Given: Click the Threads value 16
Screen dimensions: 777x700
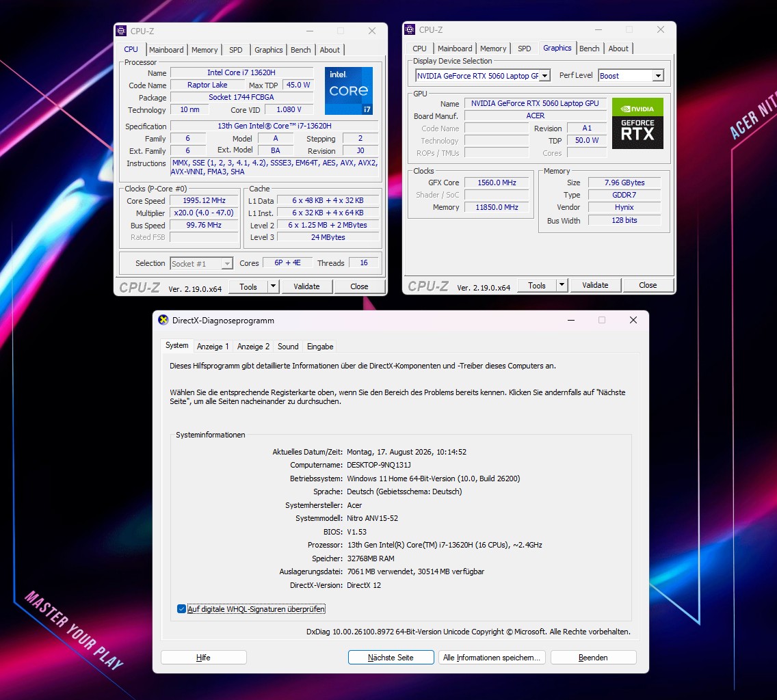Looking at the screenshot, I should click(364, 262).
